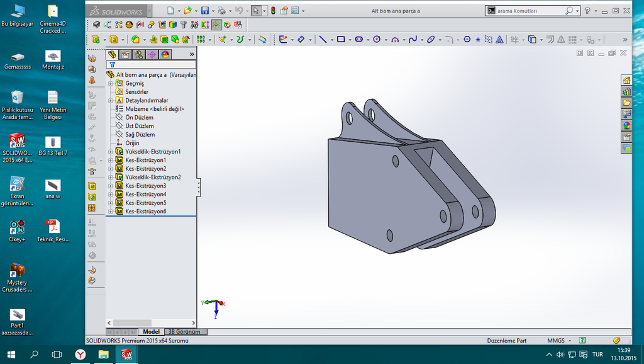
Task: Open the Appearances tab in task pane
Action: (626, 125)
